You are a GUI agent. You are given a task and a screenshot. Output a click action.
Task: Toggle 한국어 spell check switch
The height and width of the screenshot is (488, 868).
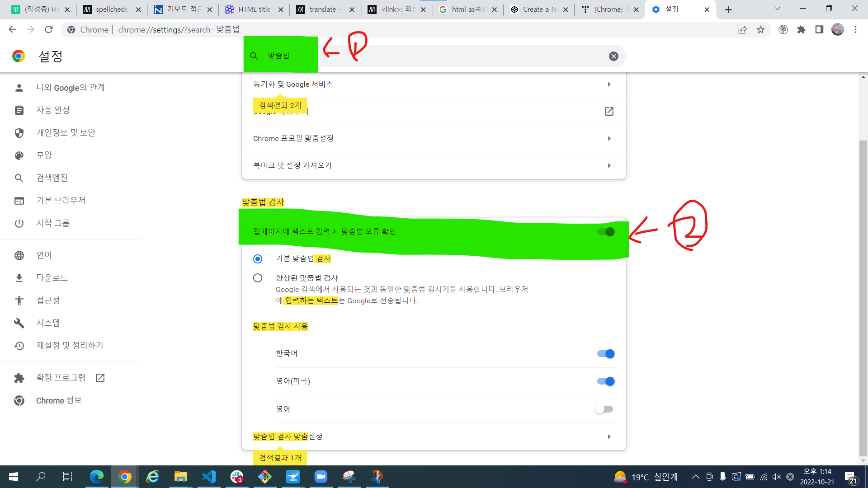[605, 354]
